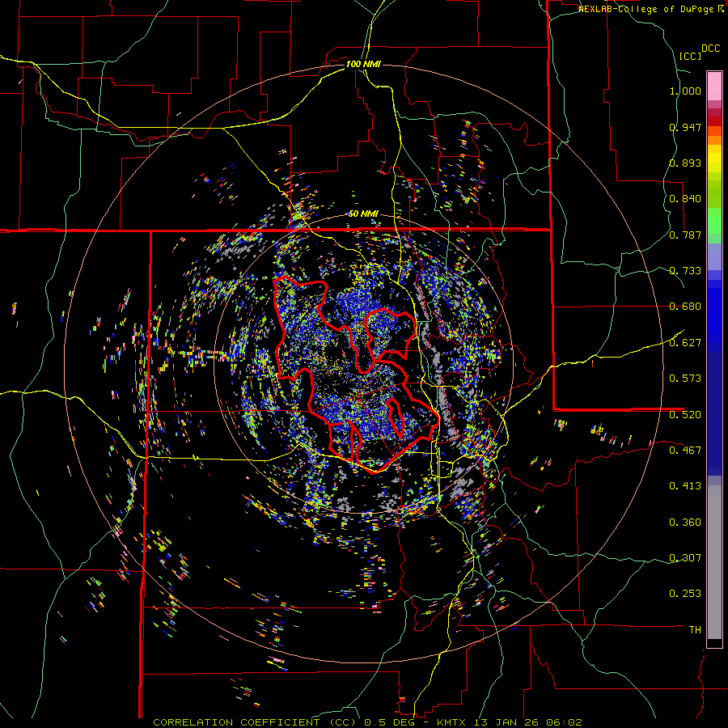Select the 0.307 legend value
Screen dimensions: 728x728
point(685,557)
